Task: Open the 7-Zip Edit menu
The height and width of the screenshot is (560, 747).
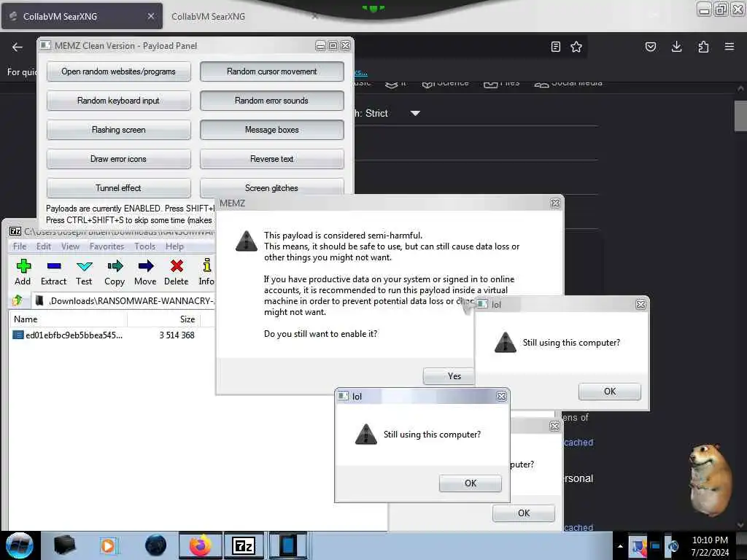Action: pyautogui.click(x=43, y=246)
